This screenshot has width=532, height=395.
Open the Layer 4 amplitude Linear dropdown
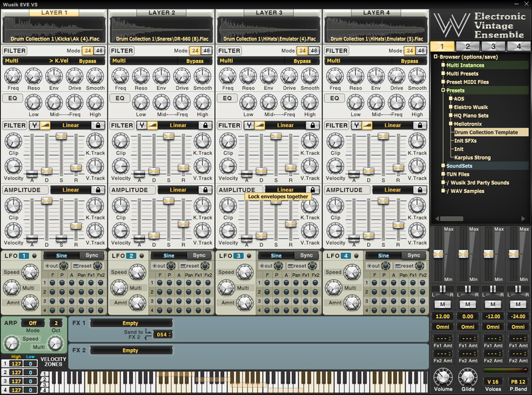click(392, 190)
